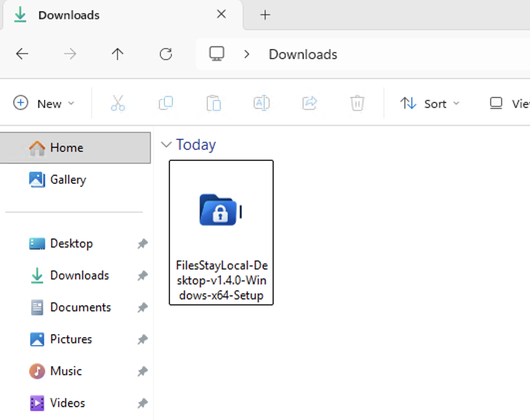Open a new tab with plus button
This screenshot has height=420, width=530.
[265, 14]
